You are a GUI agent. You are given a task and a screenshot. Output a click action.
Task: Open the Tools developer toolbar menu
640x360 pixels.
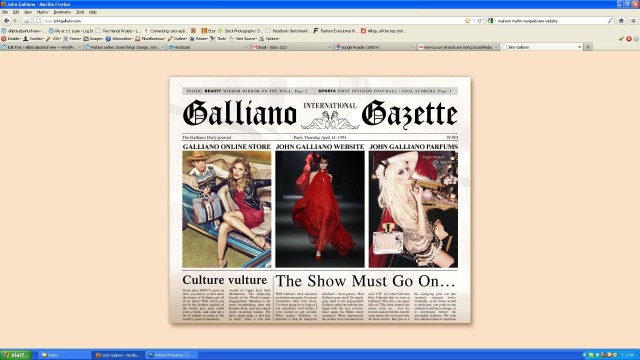click(219, 39)
